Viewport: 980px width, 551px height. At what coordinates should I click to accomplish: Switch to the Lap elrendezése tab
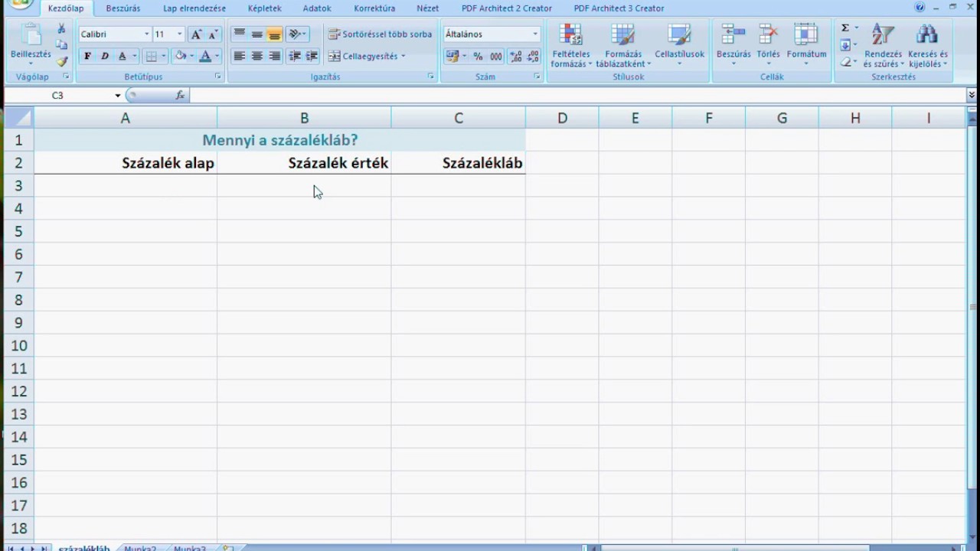tap(194, 8)
